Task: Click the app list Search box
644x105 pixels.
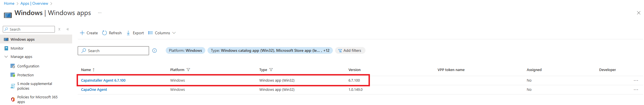Action: pos(113,51)
